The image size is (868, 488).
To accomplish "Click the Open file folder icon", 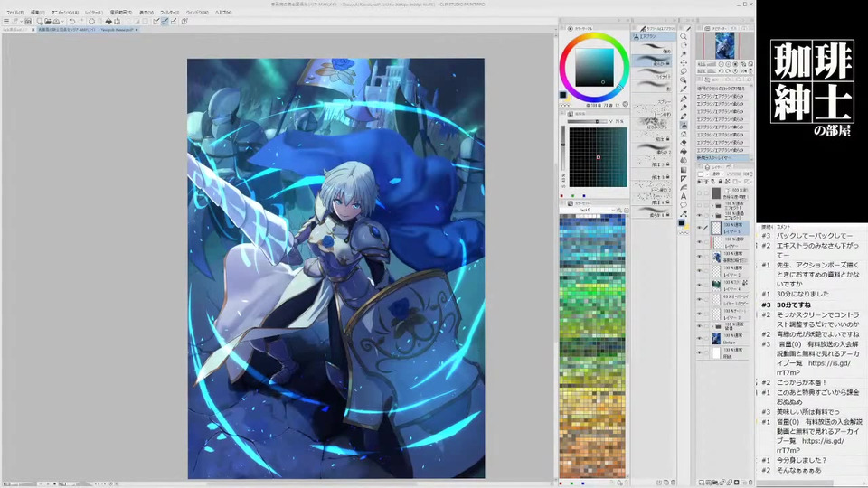I will [x=48, y=22].
